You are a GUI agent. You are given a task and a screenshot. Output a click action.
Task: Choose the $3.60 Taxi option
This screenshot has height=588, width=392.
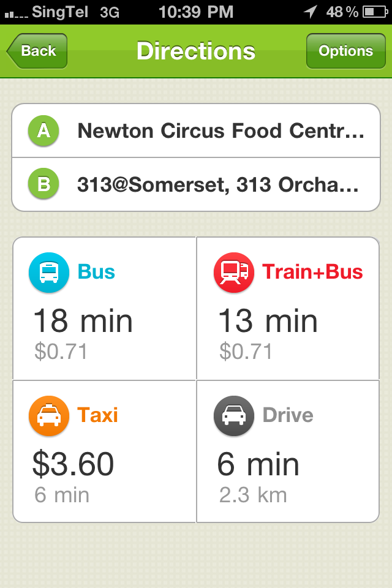pos(104,451)
